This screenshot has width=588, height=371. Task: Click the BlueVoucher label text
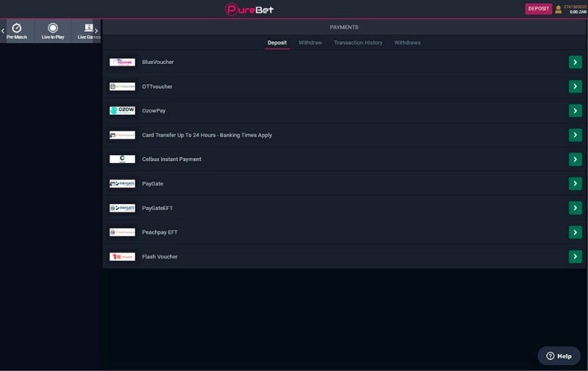click(x=158, y=62)
